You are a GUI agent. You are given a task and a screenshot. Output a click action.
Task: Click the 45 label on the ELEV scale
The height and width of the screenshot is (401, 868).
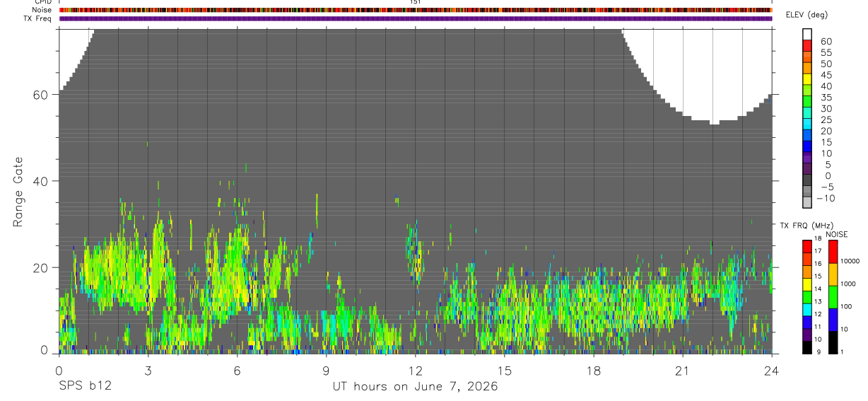click(x=826, y=75)
